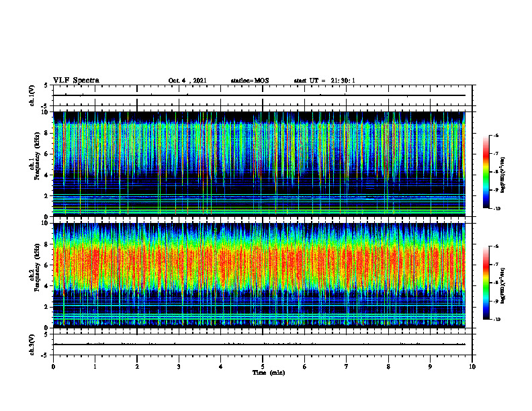
Task: Click the '2' kHz tick on ch.1 frequency axis
Action: 47,195
